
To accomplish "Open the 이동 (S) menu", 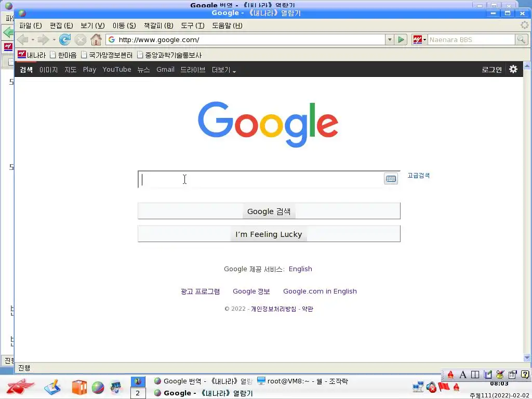I will point(124,25).
